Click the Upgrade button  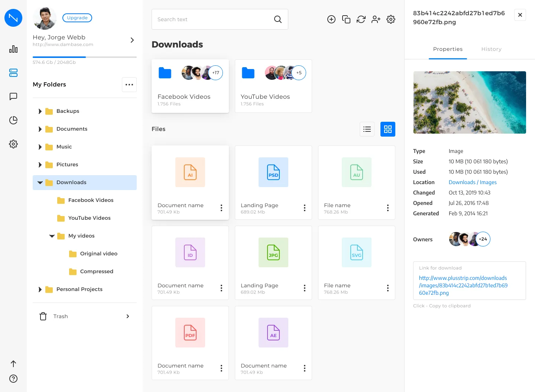tap(77, 18)
